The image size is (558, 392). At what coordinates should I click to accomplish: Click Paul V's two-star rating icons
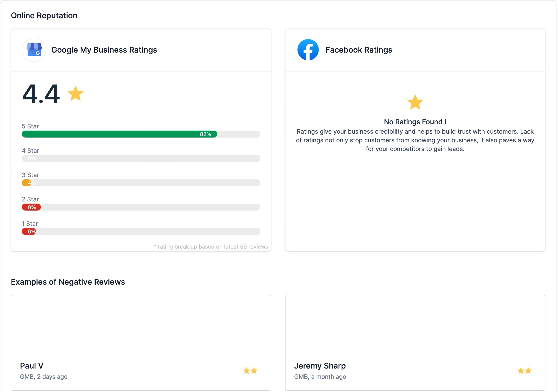pos(250,371)
